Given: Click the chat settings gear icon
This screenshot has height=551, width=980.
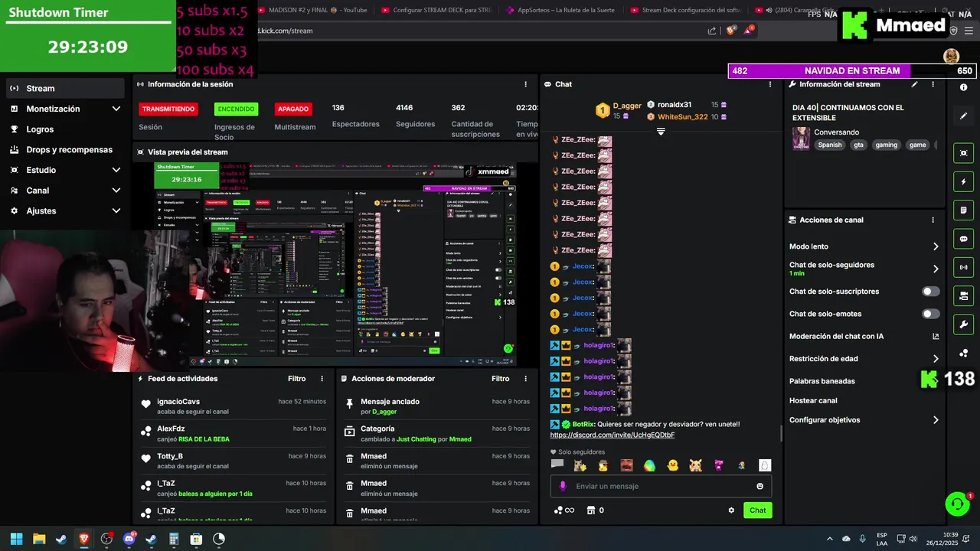Looking at the screenshot, I should [731, 510].
